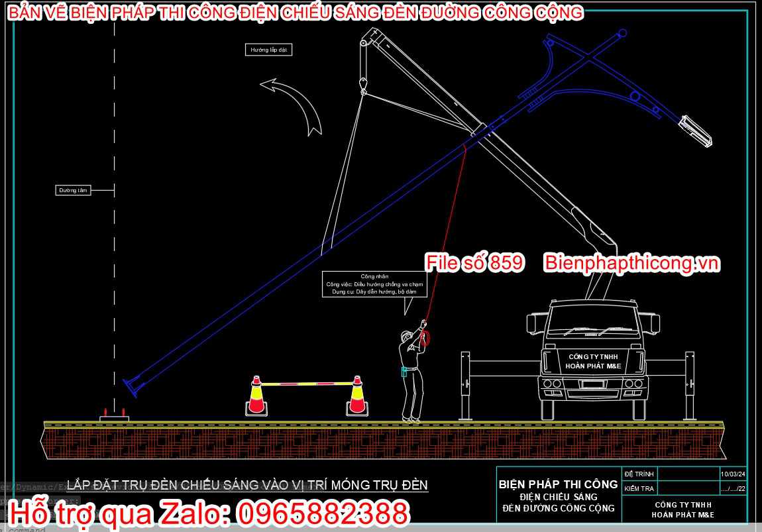The height and width of the screenshot is (532, 762).
Task: Click 'BIỆN PHÁP THI CÔNG' in title block
Action: pyautogui.click(x=559, y=484)
